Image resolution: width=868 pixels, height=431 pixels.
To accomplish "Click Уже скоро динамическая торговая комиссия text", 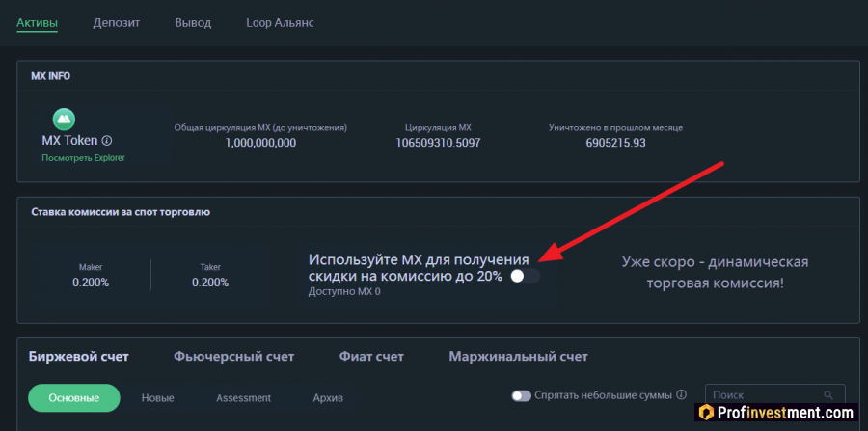I will point(716,272).
